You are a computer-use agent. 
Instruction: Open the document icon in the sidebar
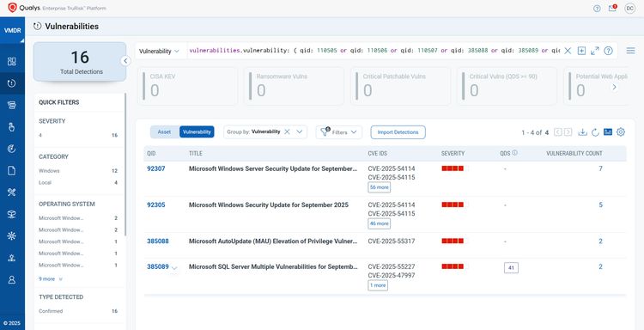(x=12, y=170)
